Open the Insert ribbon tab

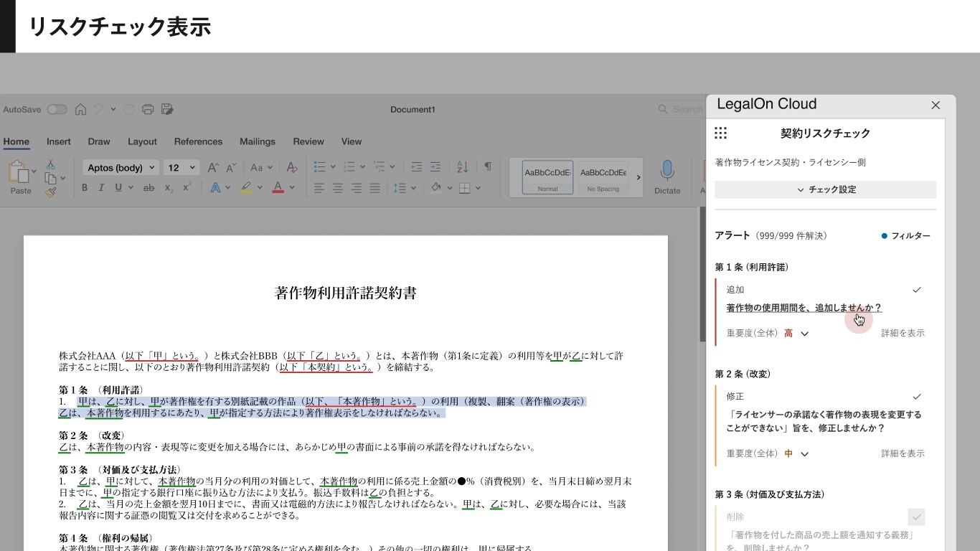(59, 141)
